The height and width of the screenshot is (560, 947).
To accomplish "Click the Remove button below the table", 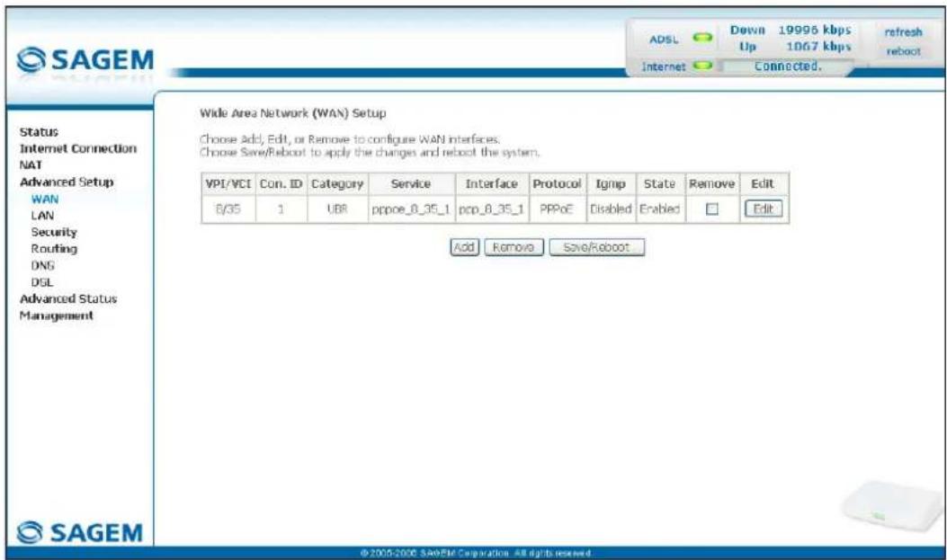I will pyautogui.click(x=514, y=247).
